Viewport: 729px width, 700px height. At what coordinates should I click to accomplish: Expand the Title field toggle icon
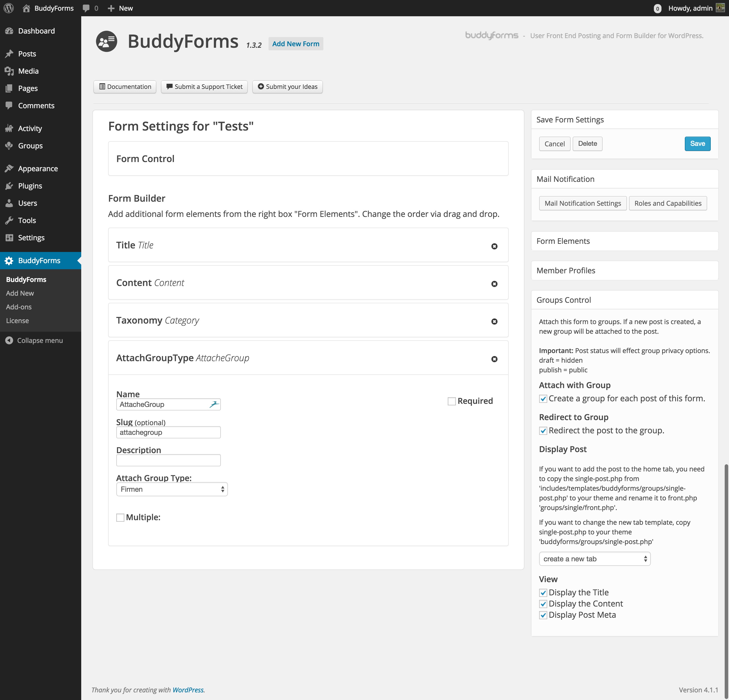[494, 246]
